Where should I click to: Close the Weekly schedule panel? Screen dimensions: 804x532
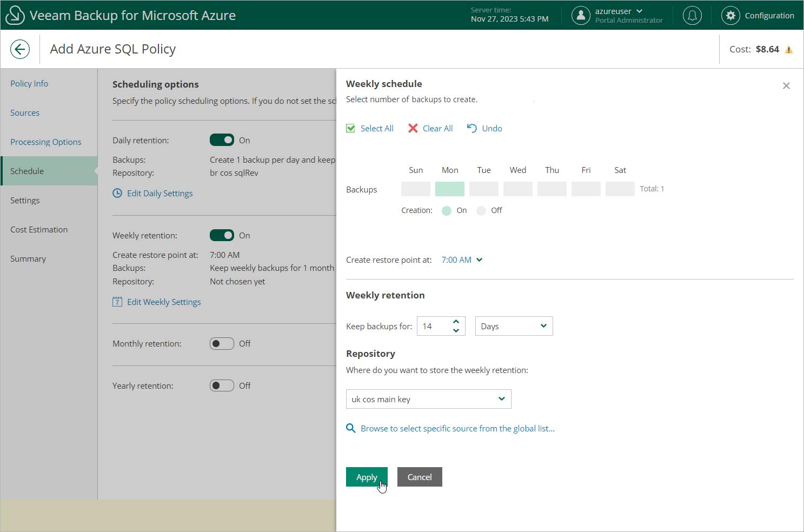[786, 85]
